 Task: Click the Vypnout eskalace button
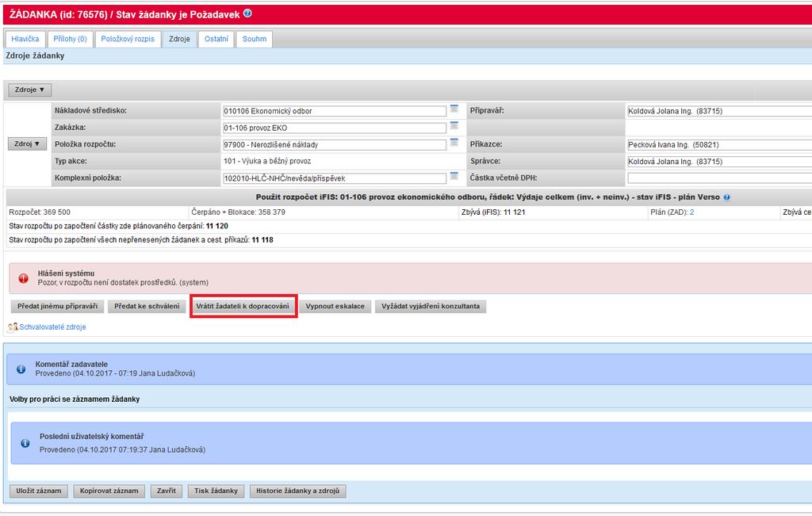tap(335, 307)
